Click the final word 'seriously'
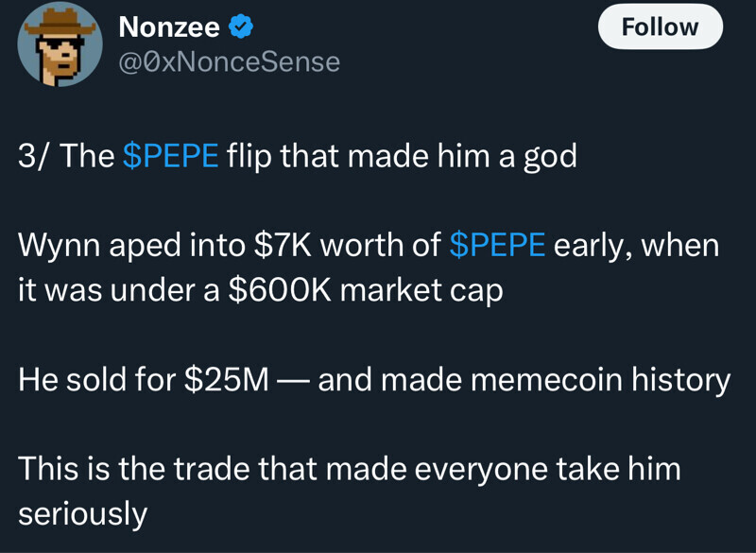Screen dimensions: 756x553 (83, 512)
